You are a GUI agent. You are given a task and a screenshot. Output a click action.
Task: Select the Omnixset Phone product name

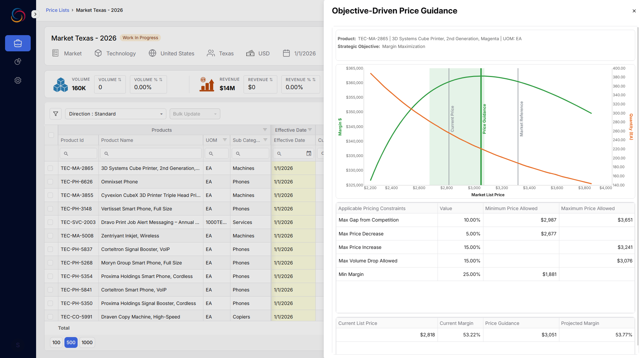pos(119,182)
